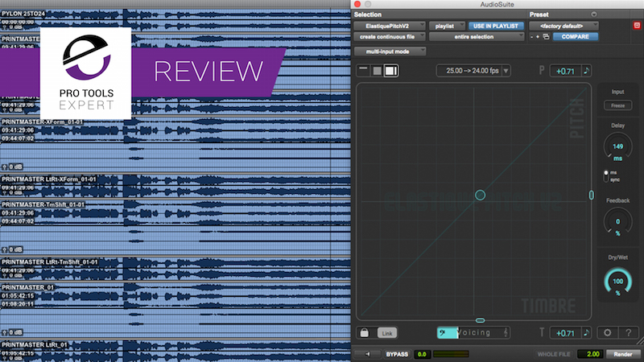Open the ElastiquePitchV2 plugin selector
The width and height of the screenshot is (644, 362).
point(390,26)
